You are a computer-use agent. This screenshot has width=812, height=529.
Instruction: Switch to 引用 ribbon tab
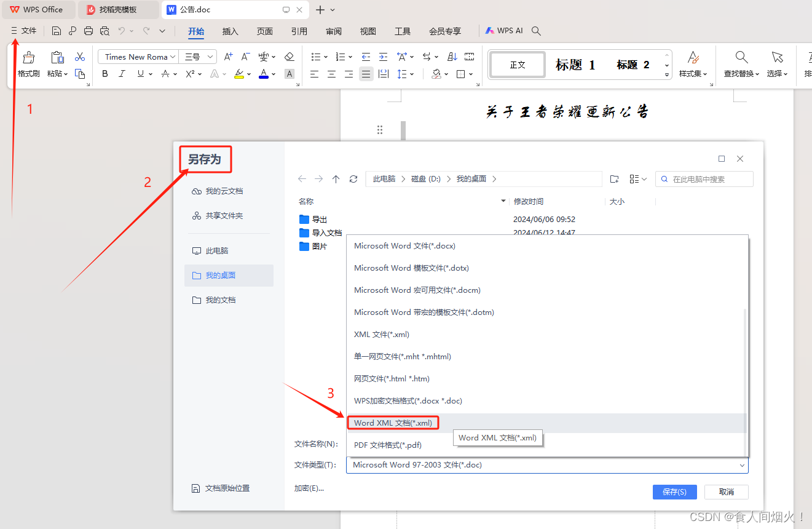click(x=299, y=31)
